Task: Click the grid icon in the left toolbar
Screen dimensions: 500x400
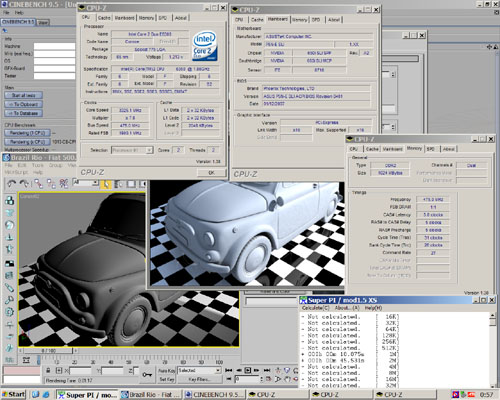Action: coord(9,275)
